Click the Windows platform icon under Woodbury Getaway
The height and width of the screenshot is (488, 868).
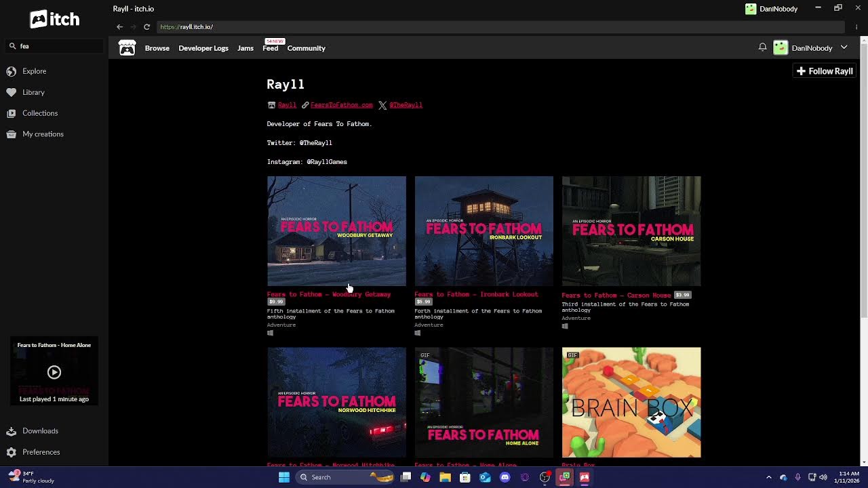point(270,333)
